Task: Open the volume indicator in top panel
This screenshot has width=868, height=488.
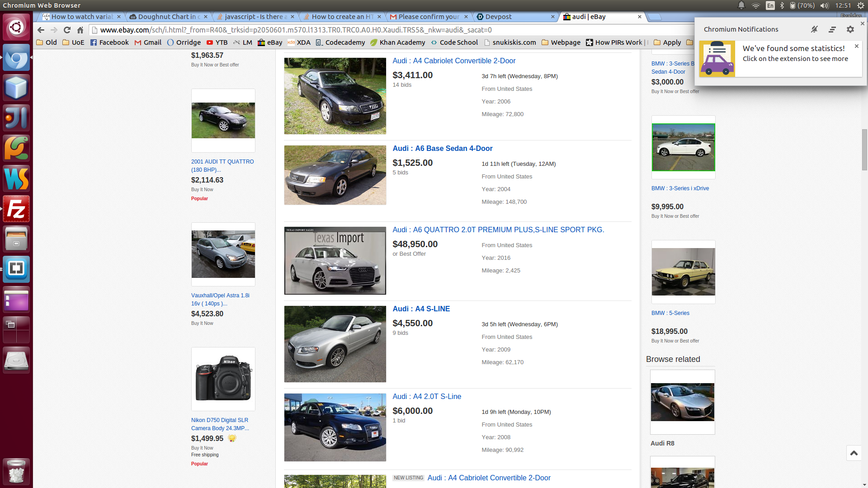Action: click(x=824, y=5)
